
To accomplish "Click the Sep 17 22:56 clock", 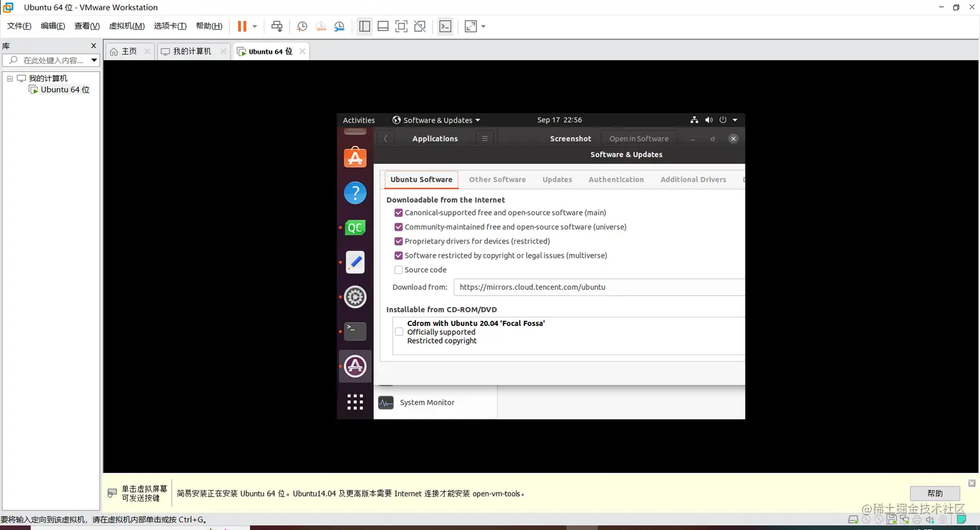I will 559,120.
